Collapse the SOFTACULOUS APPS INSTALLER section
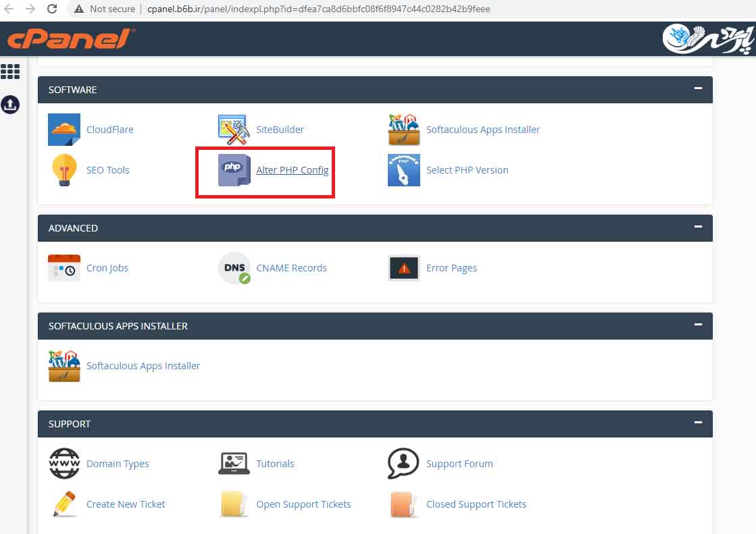Screen dimensions: 756x534 698,324
